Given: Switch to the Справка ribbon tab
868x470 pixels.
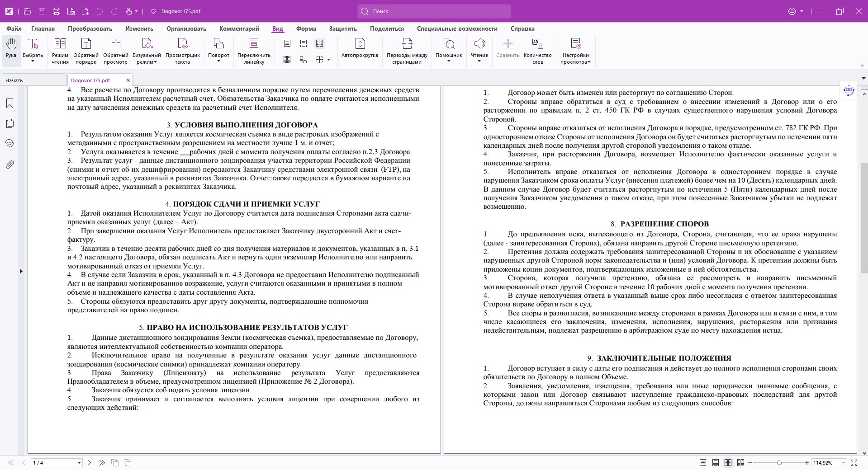Looking at the screenshot, I should click(522, 28).
